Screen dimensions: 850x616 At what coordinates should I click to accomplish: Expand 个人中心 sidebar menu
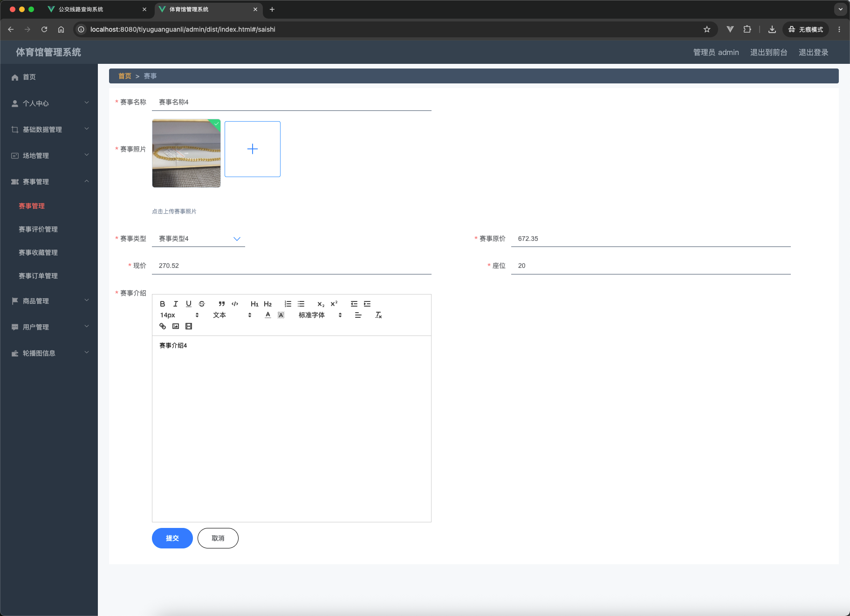(x=49, y=103)
